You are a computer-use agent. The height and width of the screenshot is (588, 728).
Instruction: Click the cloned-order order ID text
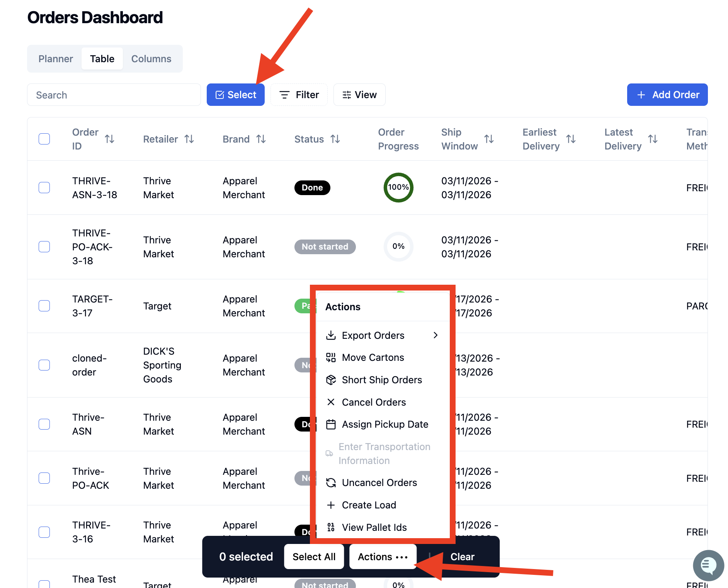click(89, 365)
